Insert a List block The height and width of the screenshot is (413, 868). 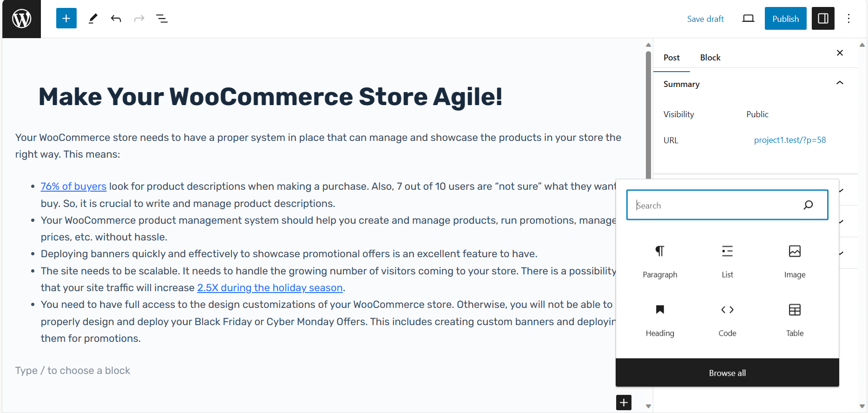tap(727, 261)
